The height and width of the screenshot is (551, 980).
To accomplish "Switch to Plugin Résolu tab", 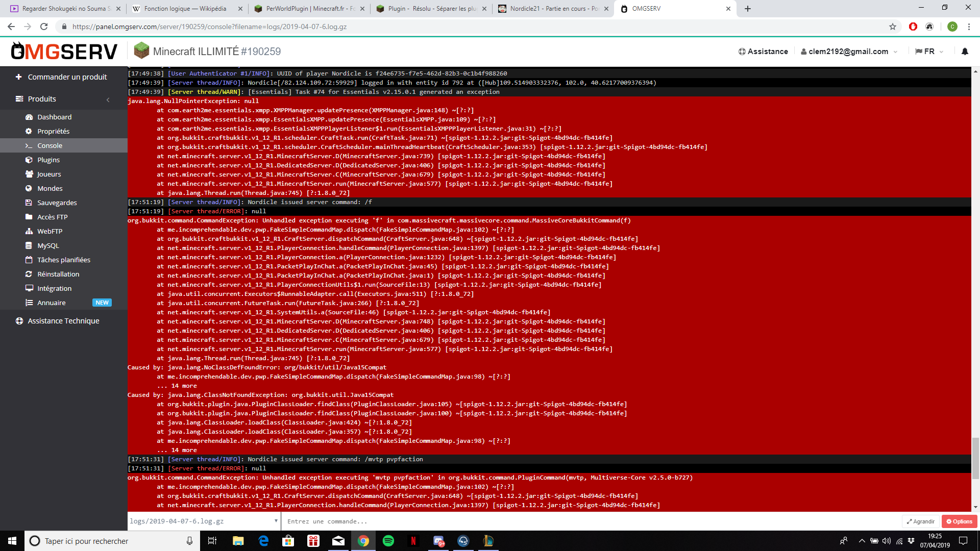I will click(432, 9).
